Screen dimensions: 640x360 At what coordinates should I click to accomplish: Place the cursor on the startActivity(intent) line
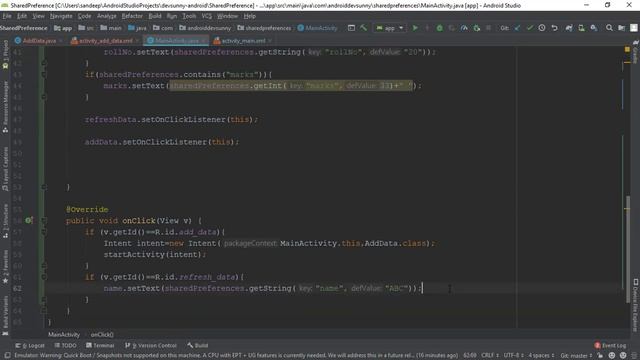pyautogui.click(x=155, y=254)
